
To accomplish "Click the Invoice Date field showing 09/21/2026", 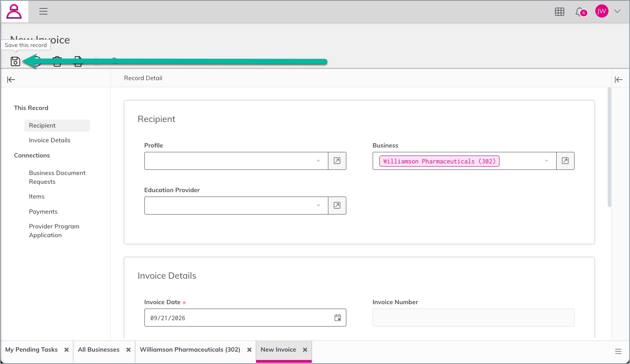I will [x=245, y=318].
